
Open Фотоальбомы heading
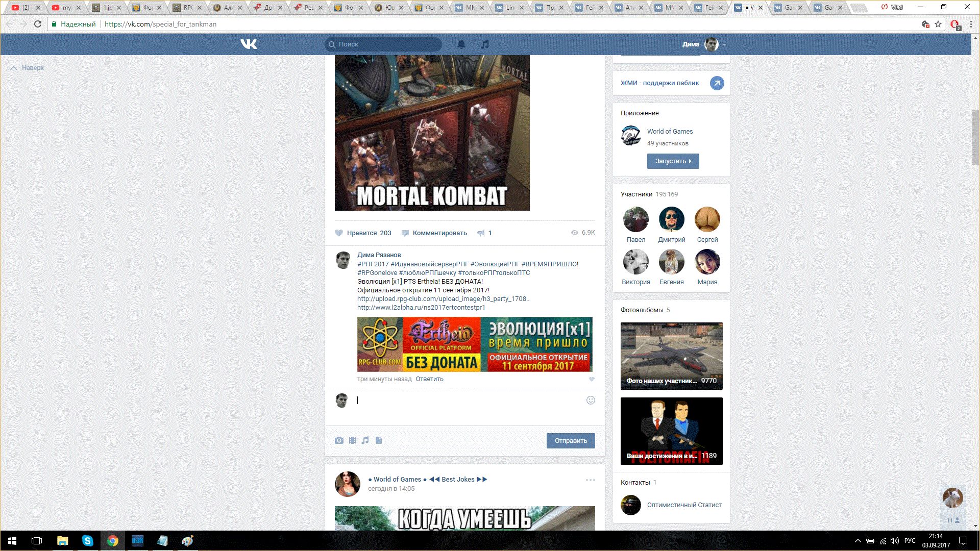pyautogui.click(x=642, y=310)
